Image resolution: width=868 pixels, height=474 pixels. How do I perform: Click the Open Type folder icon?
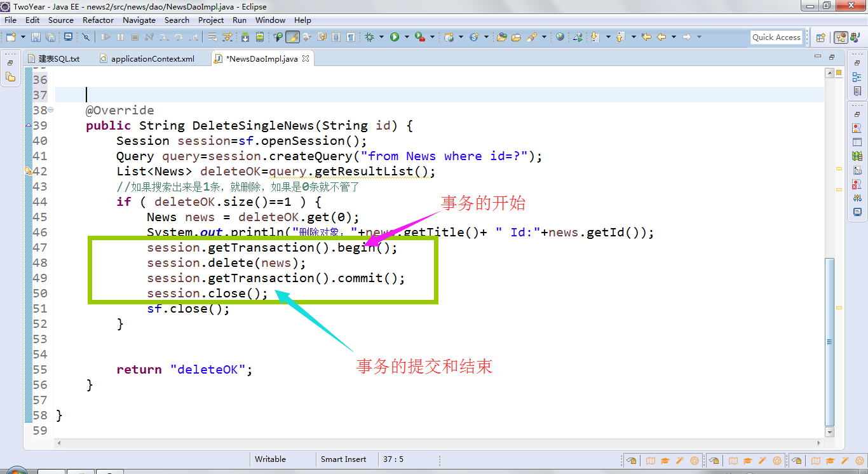501,37
